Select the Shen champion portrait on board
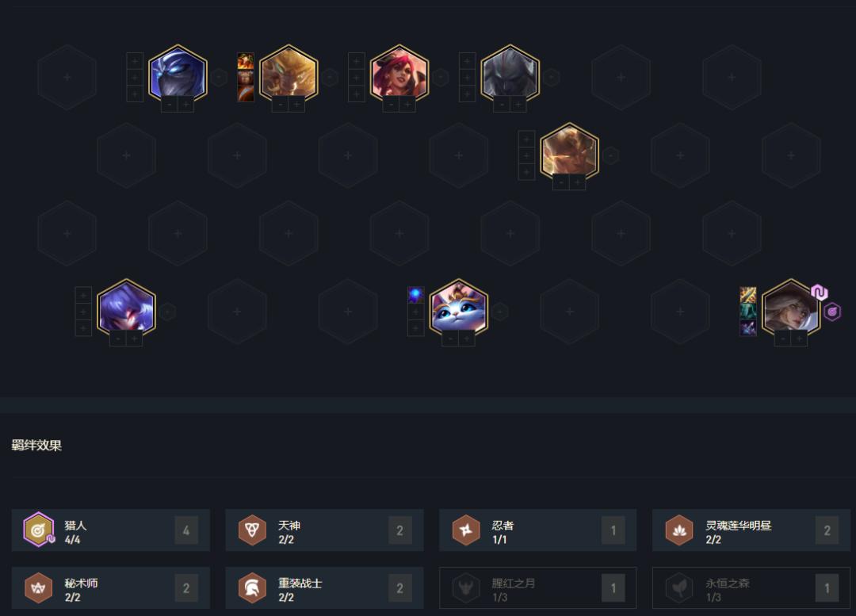 tap(178, 75)
